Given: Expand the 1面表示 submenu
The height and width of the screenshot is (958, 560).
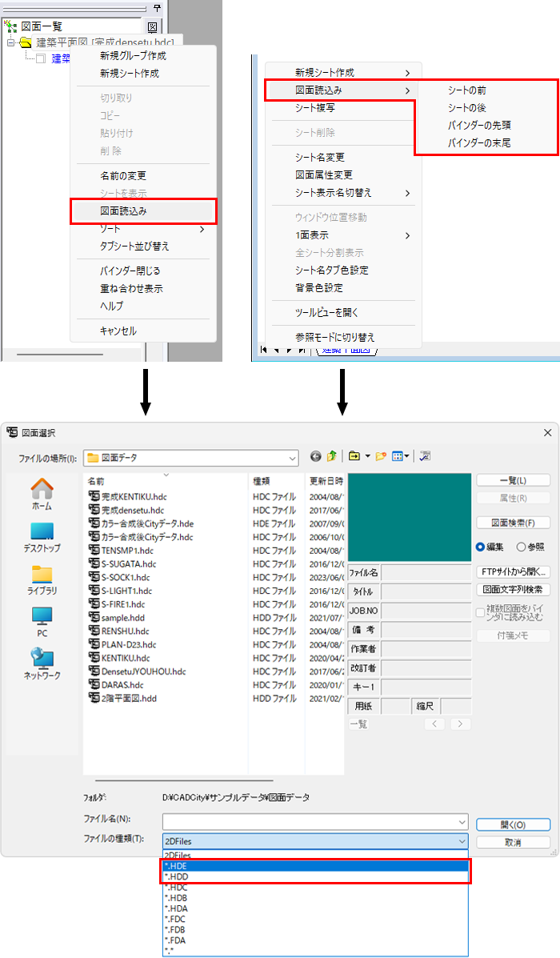Looking at the screenshot, I should [408, 235].
